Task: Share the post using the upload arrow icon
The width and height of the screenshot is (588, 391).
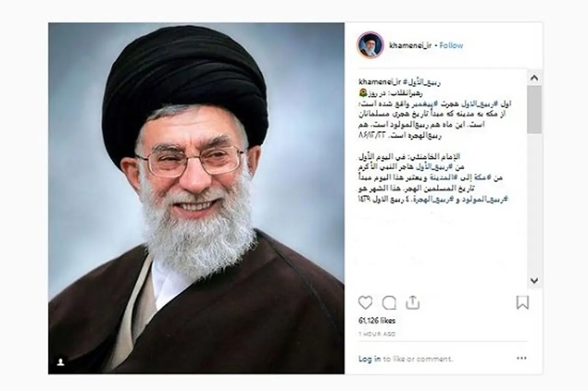Action: 413,303
